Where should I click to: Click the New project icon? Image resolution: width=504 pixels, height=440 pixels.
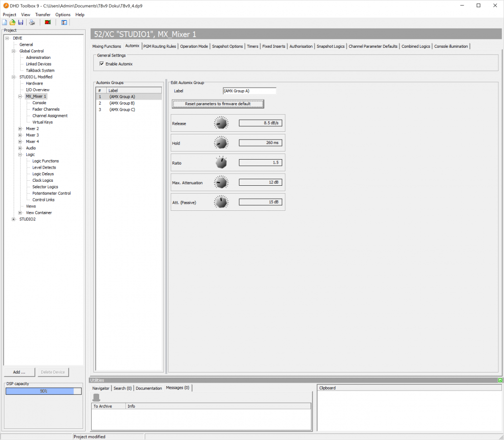click(5, 22)
